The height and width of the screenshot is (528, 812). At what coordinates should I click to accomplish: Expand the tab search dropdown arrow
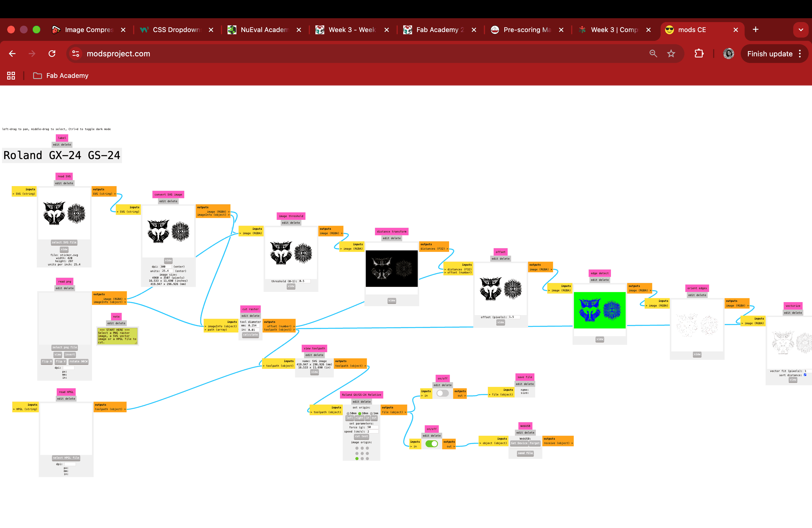tap(800, 30)
